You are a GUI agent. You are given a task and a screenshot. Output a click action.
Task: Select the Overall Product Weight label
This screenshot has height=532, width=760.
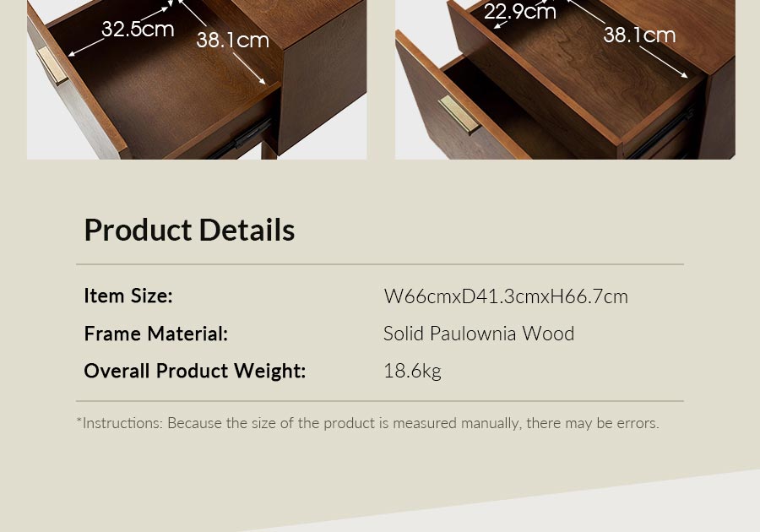click(195, 372)
